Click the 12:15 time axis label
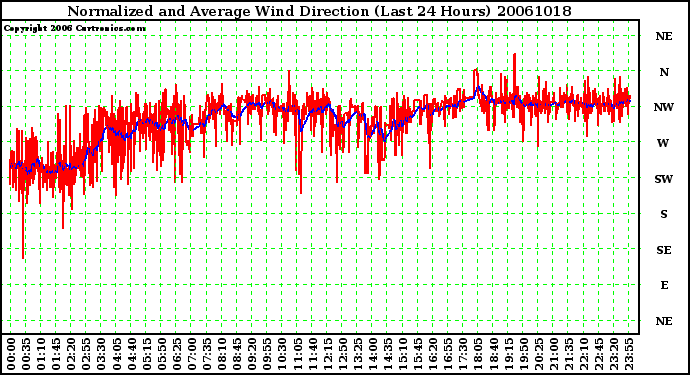This screenshot has height=375, width=690. click(x=327, y=354)
